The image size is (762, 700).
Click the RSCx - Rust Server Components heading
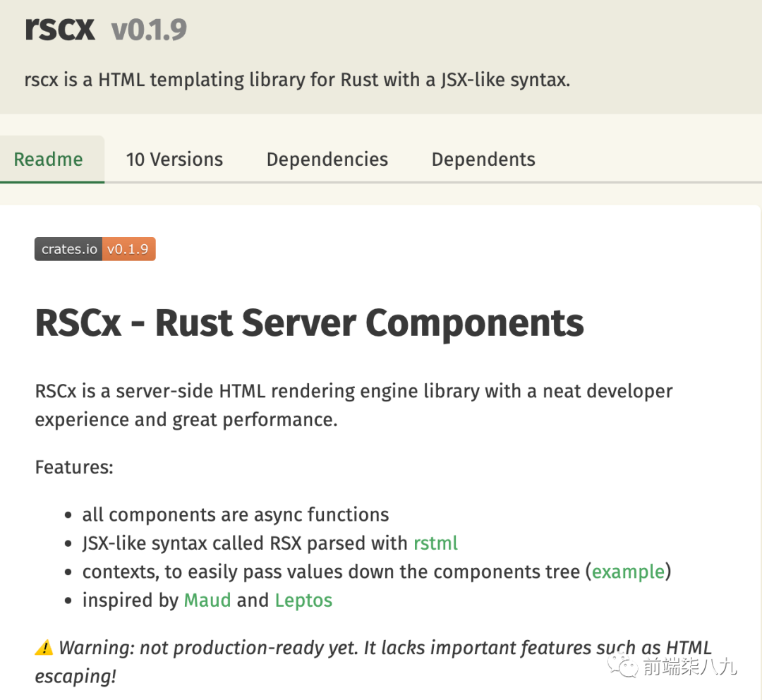[x=310, y=322]
